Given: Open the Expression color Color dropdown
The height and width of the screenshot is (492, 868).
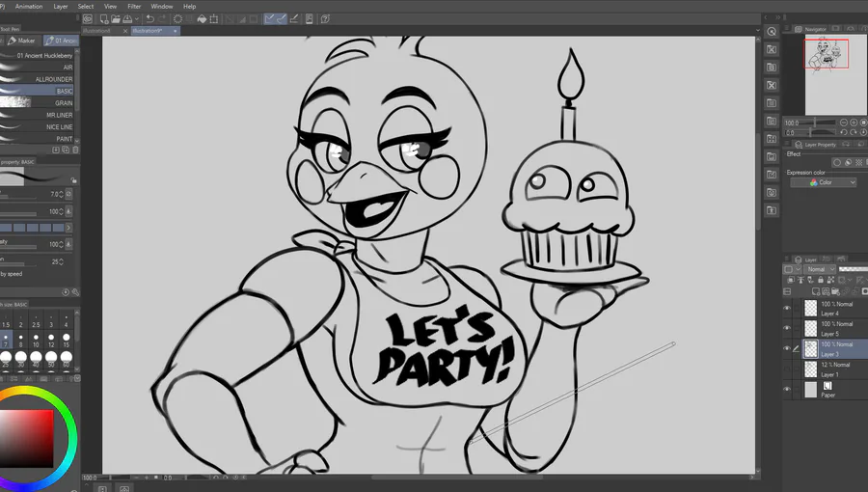Looking at the screenshot, I should click(x=824, y=182).
